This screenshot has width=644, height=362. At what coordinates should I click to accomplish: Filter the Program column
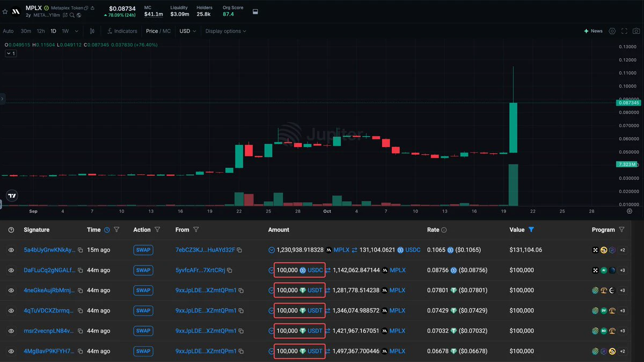pyautogui.click(x=621, y=230)
